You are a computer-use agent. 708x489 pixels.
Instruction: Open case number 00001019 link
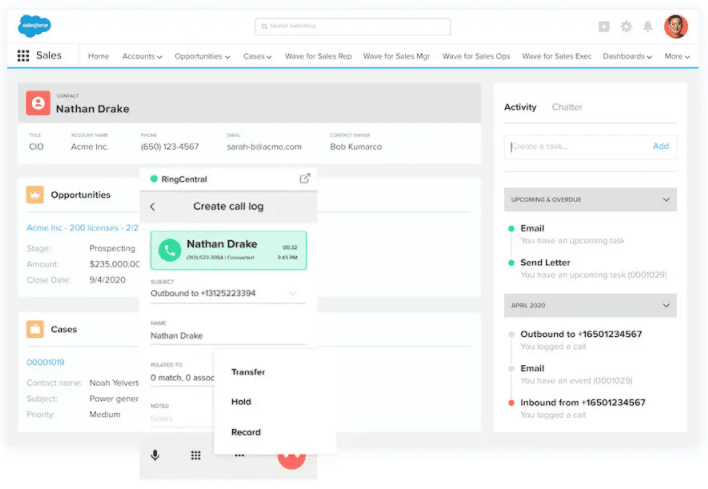point(46,362)
